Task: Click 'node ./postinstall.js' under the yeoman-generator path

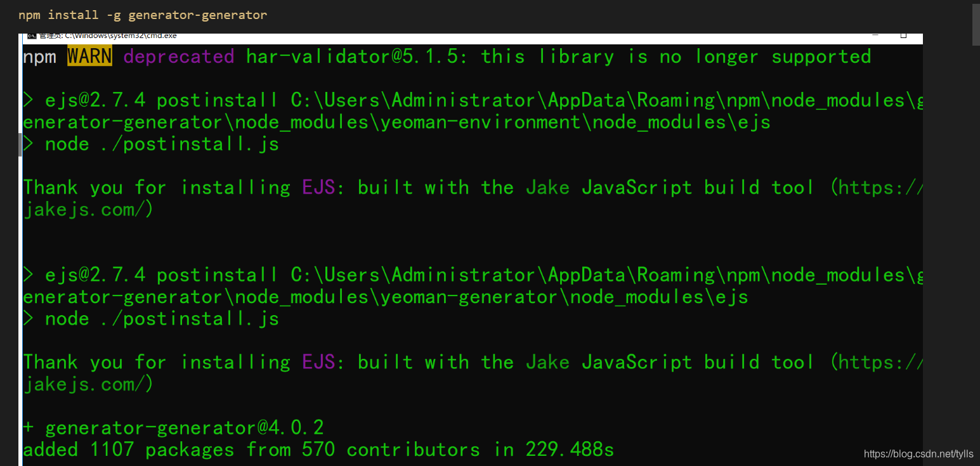Action: pos(162,318)
